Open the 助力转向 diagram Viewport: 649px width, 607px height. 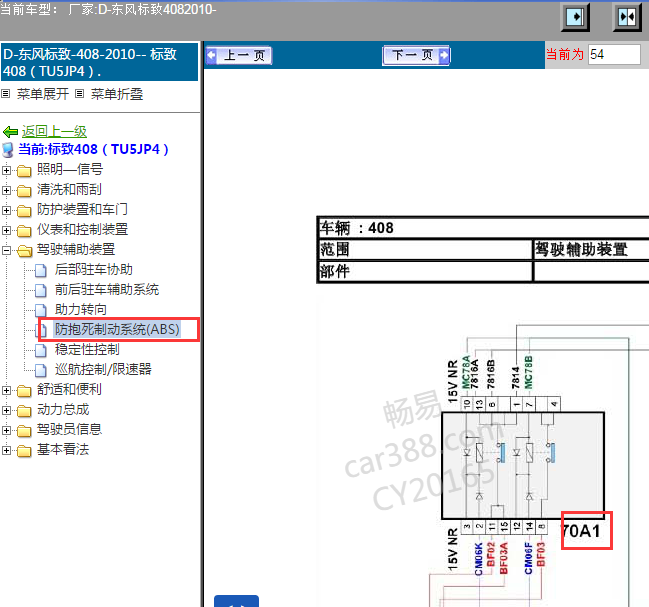point(81,309)
